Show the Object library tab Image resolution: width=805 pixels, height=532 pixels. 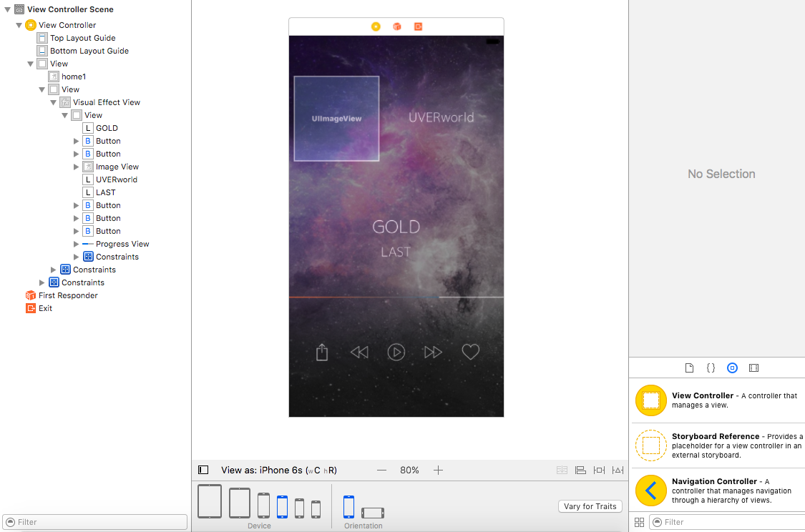[733, 368]
